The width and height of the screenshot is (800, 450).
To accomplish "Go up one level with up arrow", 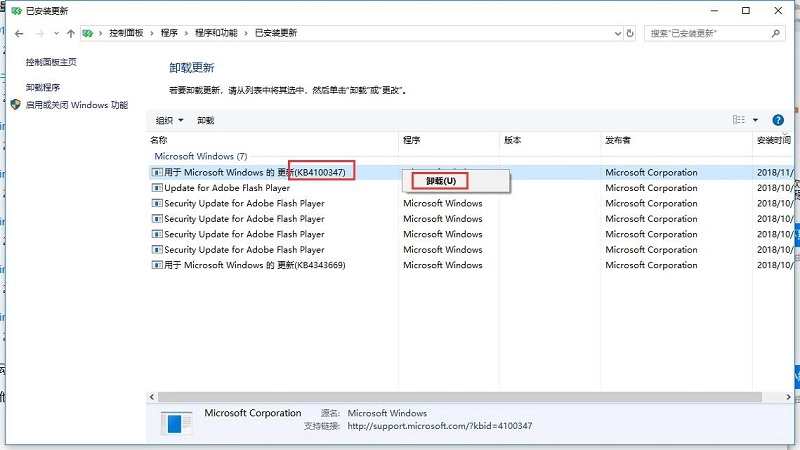I will [x=70, y=34].
